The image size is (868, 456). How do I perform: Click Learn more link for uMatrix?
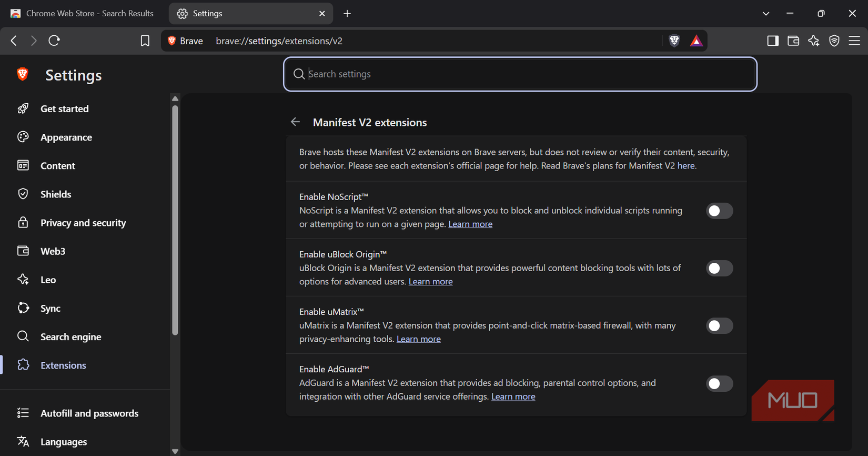[419, 339]
